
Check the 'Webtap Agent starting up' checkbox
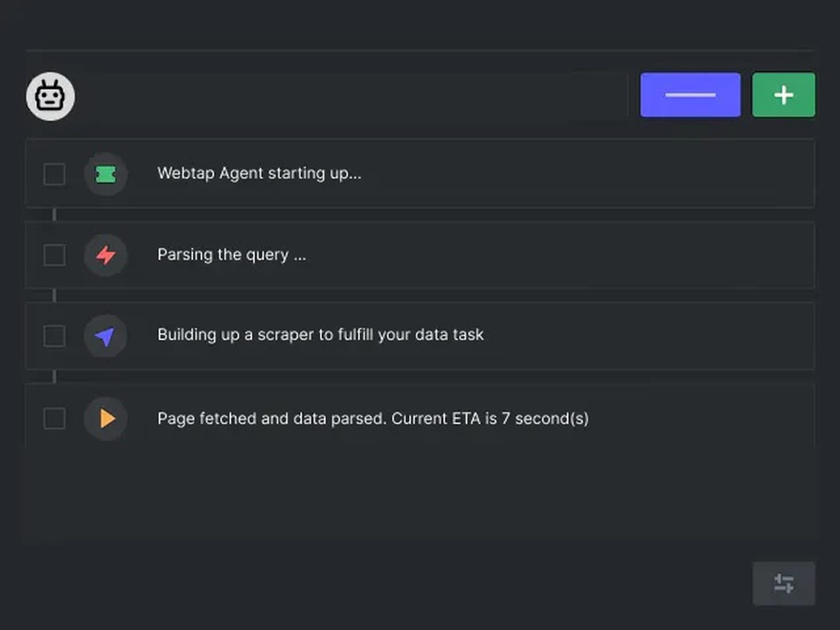point(54,175)
